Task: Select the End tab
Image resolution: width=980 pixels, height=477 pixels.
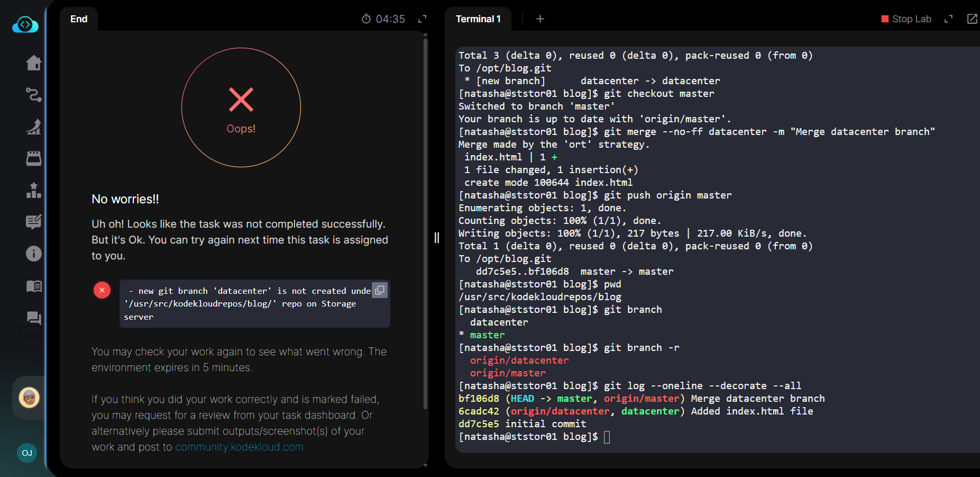Action: point(79,19)
